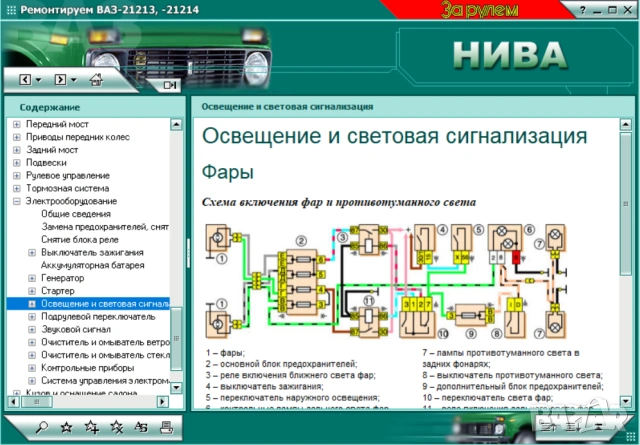Click the help question mark button
This screenshot has height=445, width=640.
coord(583,10)
